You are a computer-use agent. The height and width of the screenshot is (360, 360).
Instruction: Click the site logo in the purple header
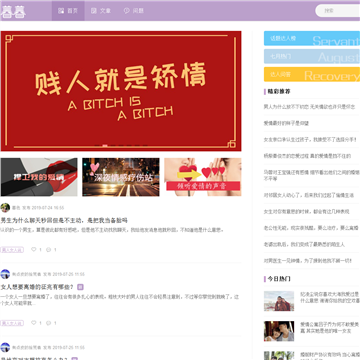click(13, 11)
